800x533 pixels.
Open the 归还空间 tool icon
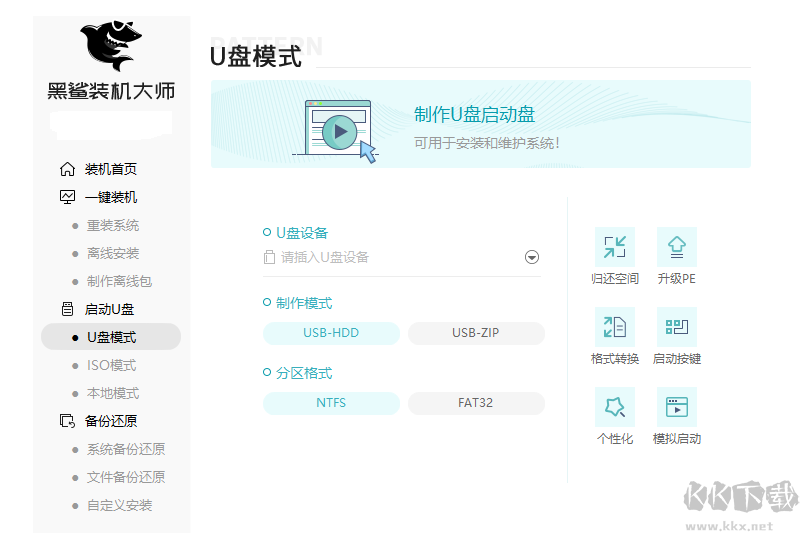(x=615, y=247)
